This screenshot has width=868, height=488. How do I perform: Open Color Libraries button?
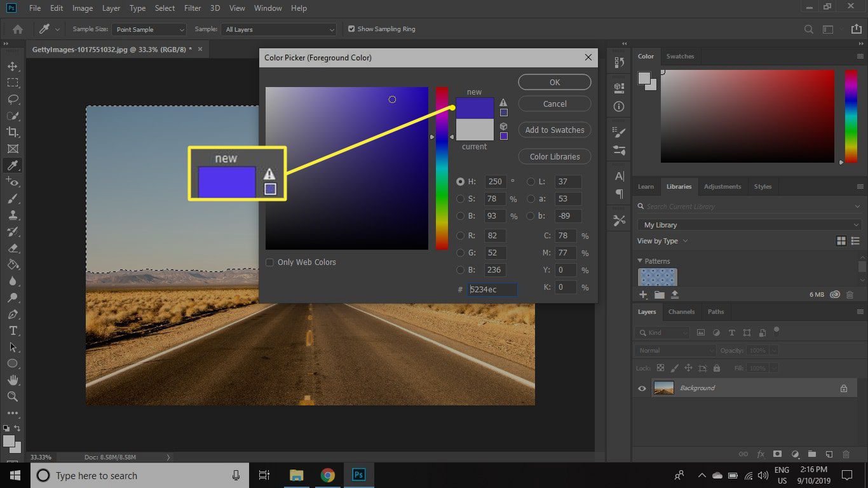coord(555,156)
